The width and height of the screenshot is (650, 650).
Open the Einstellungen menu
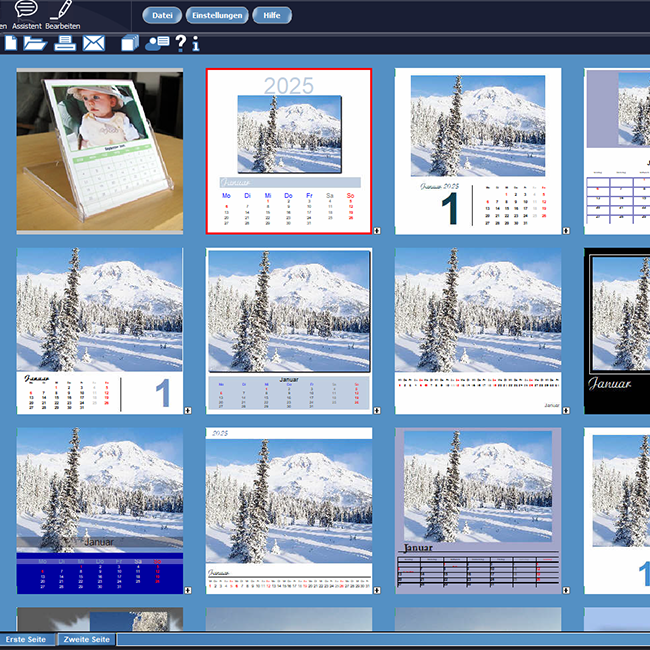click(217, 15)
